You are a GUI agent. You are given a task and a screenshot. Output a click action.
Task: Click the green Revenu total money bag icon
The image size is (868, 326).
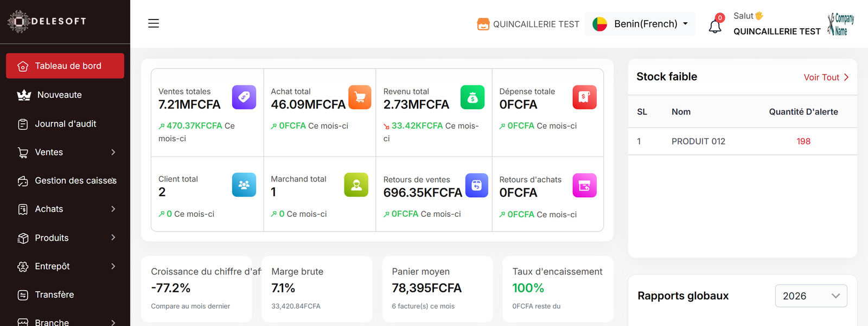tap(473, 97)
